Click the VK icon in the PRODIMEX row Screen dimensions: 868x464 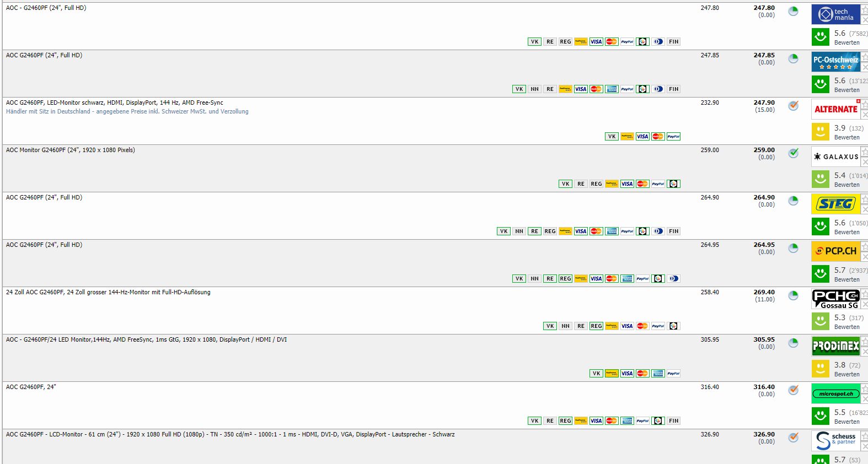[596, 374]
